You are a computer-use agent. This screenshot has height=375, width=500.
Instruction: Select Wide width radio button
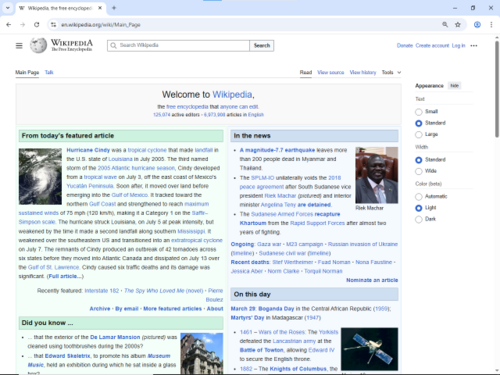pos(419,171)
